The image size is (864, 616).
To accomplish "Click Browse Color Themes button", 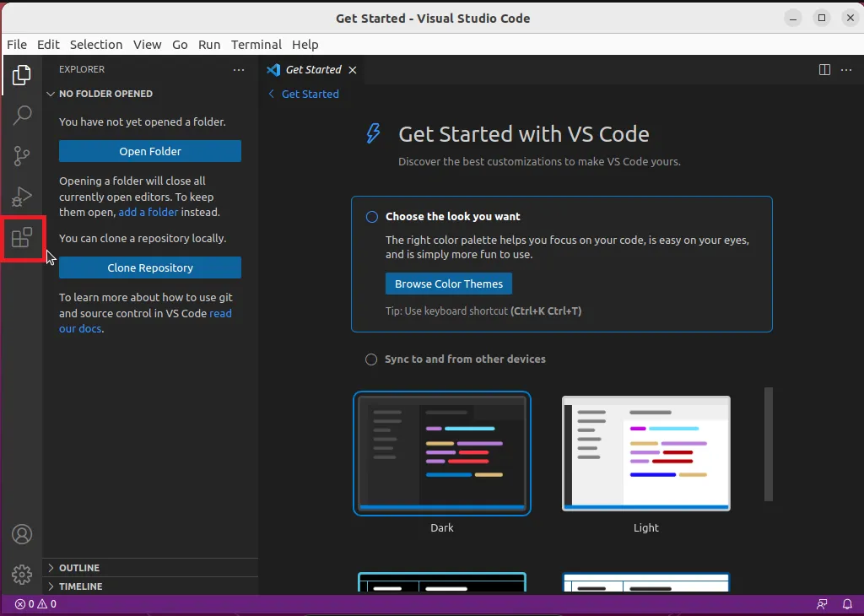I will point(449,284).
